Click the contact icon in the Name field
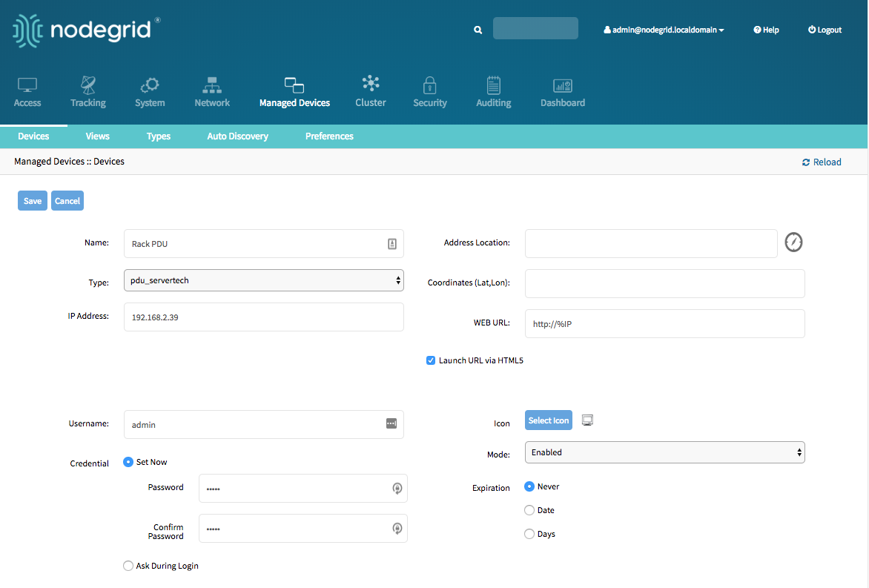The image size is (869, 588). (x=391, y=244)
